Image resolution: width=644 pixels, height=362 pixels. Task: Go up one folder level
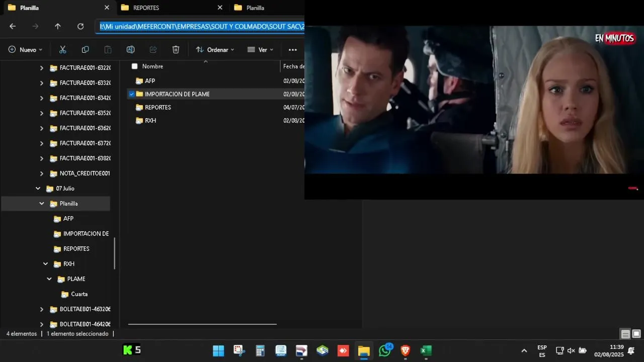58,27
